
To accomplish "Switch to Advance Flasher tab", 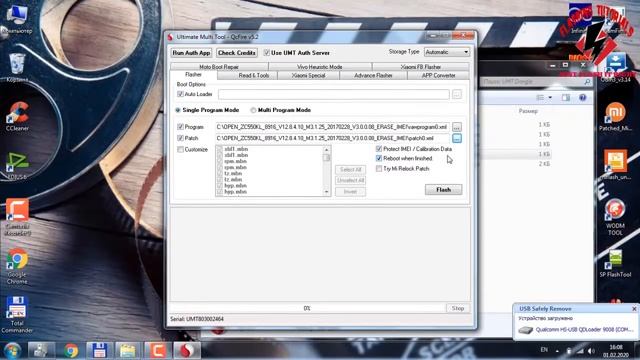I will click(373, 76).
